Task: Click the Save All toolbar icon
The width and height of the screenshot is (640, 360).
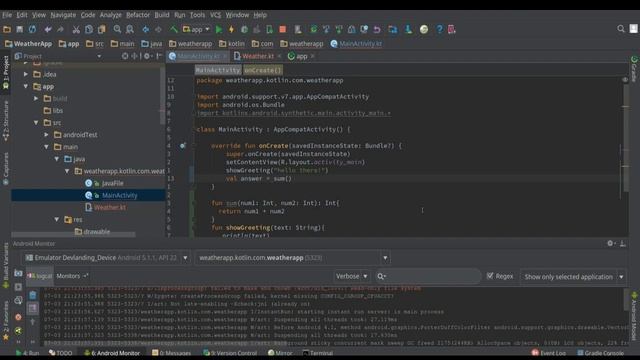Action: (x=20, y=29)
